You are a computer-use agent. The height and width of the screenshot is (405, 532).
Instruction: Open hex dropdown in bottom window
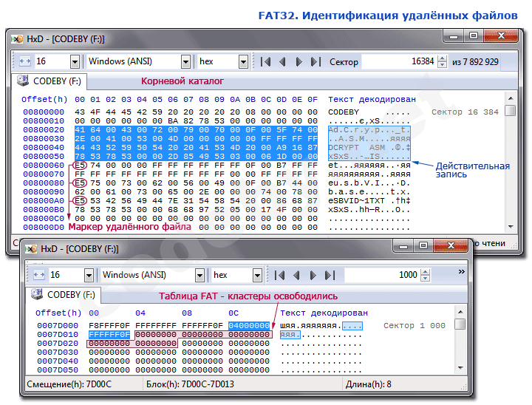point(256,275)
